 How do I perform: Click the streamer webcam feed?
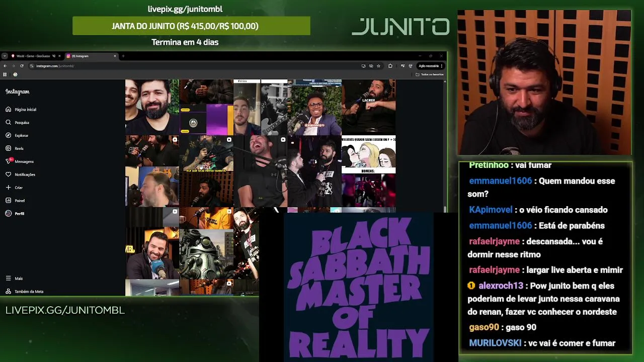click(x=544, y=82)
